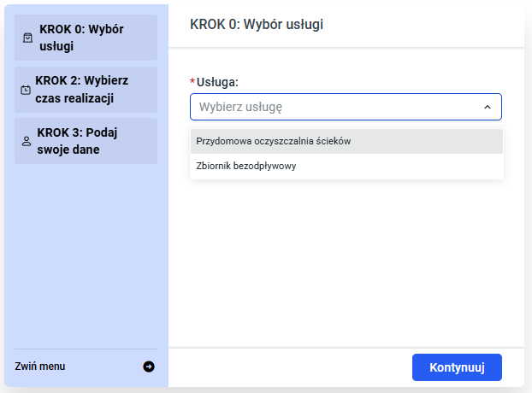Viewport: 532px width, 393px height.
Task: Click the words swoje dane in the sidebar
Action: coord(68,150)
